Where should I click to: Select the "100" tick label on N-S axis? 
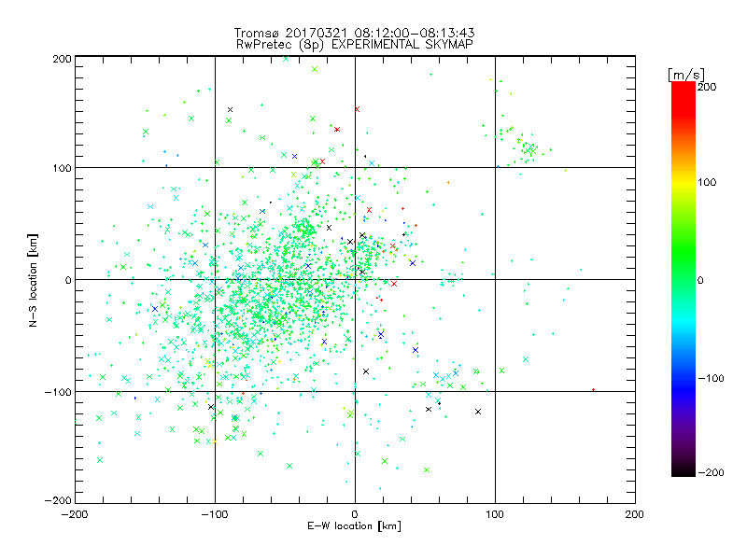[62, 168]
